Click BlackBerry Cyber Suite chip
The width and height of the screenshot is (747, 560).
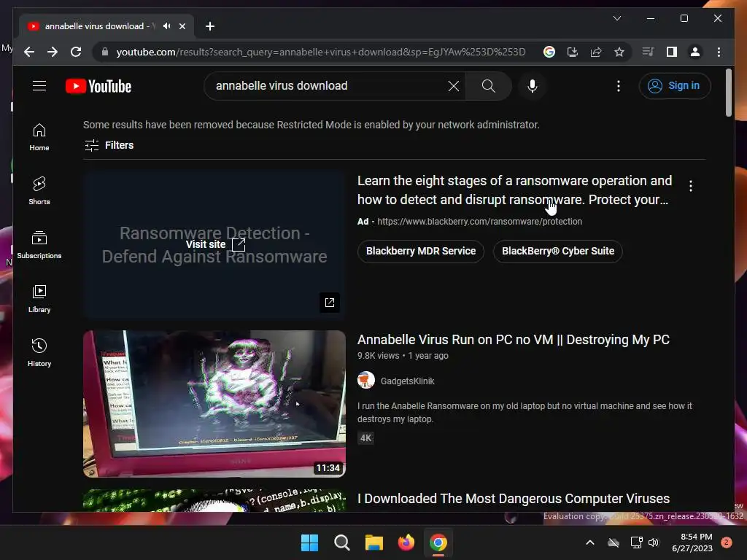click(558, 251)
